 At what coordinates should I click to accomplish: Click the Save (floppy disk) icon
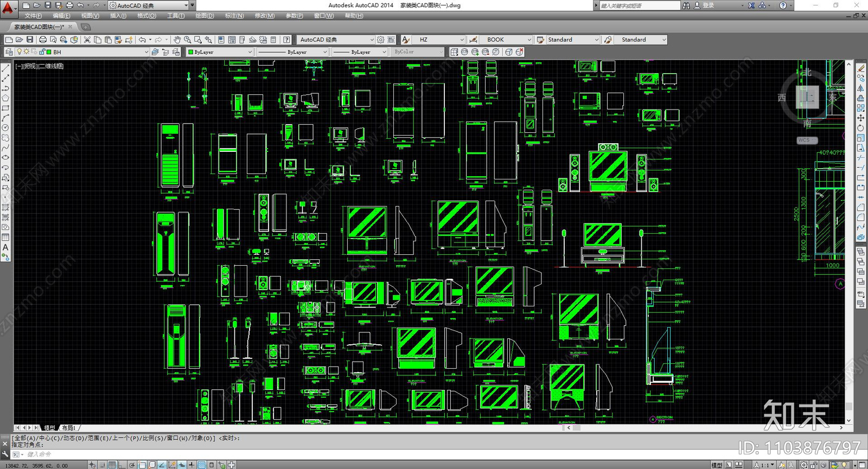(30, 40)
